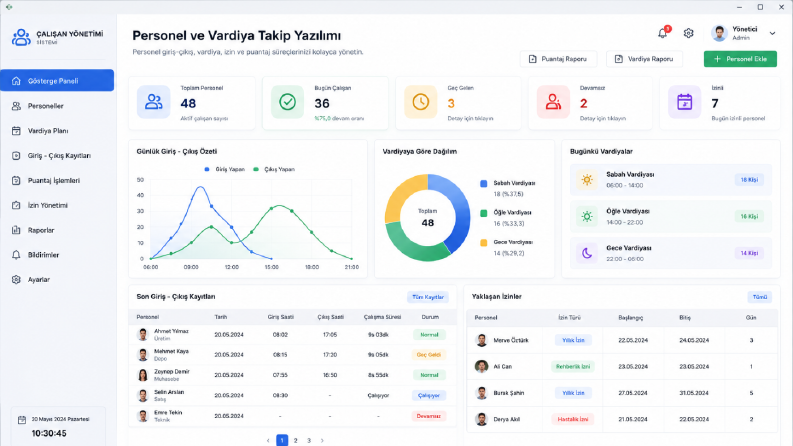This screenshot has height=446, width=793.
Task: Click the app icon in title bar
Action: click(x=9, y=7)
